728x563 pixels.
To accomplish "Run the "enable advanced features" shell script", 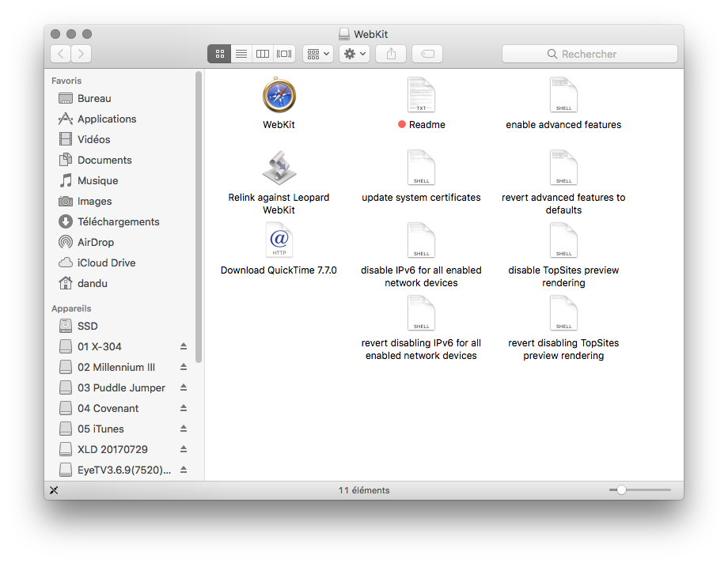I will [x=563, y=95].
